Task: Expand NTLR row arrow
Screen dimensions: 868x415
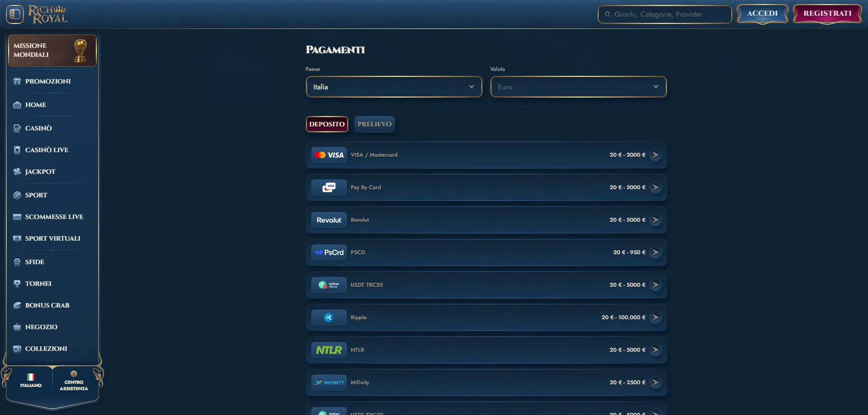Action: [655, 350]
